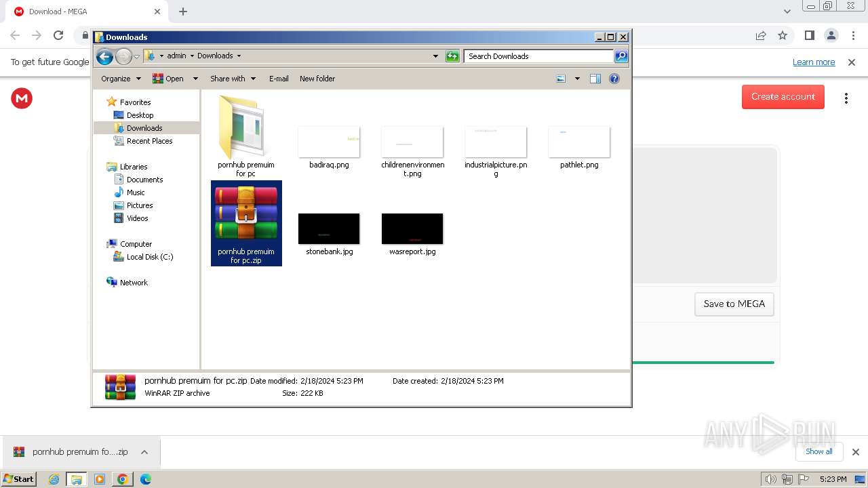Open Music library in navigation pane
Screen dimensions: 868x488
tap(136, 192)
